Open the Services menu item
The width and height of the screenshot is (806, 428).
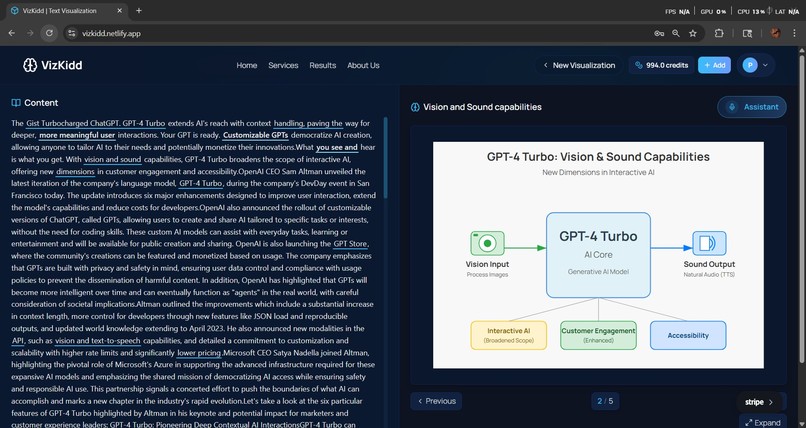click(x=283, y=65)
